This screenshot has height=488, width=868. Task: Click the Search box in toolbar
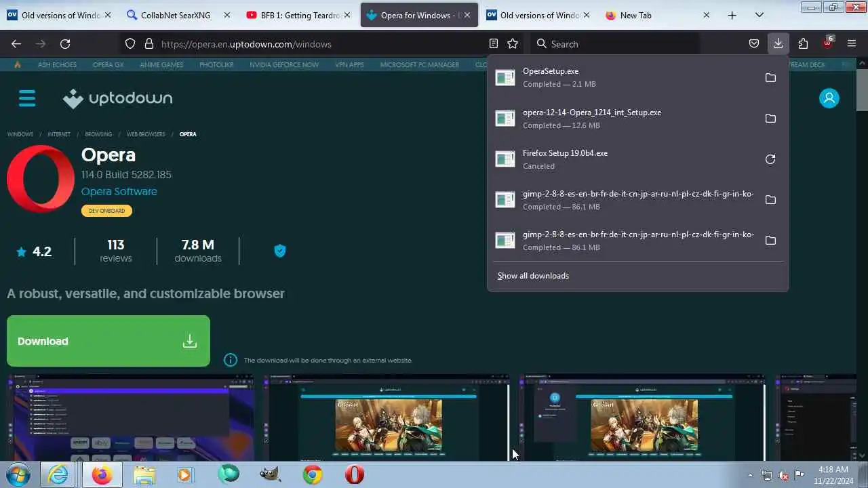click(x=614, y=44)
